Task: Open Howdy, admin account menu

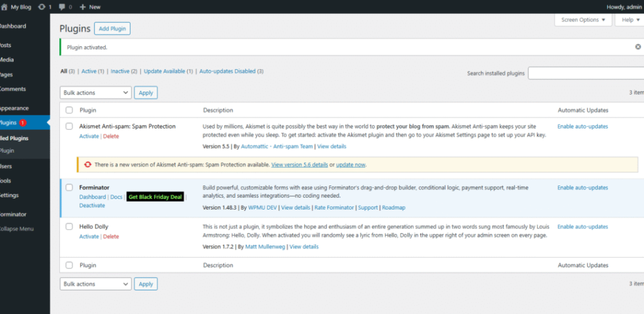Action: 624,7
